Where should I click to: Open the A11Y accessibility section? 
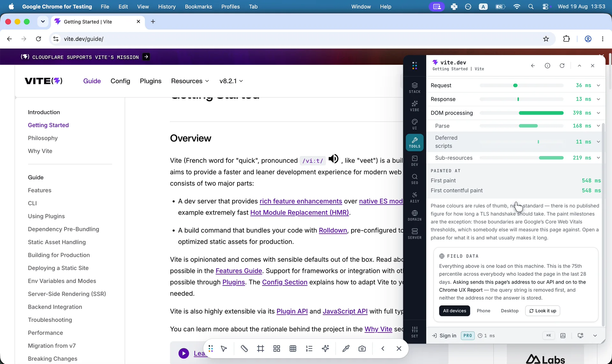pyautogui.click(x=414, y=197)
